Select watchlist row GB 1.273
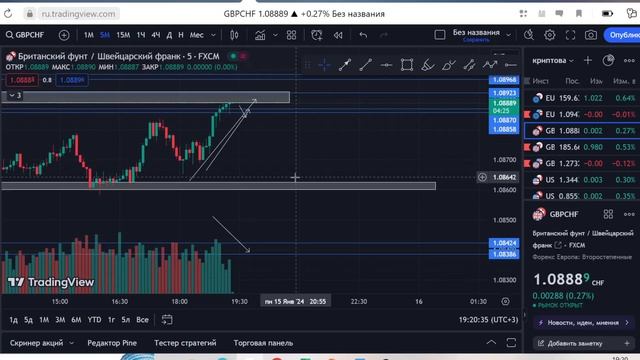Screen dimensions: 640x360 coord(582,163)
